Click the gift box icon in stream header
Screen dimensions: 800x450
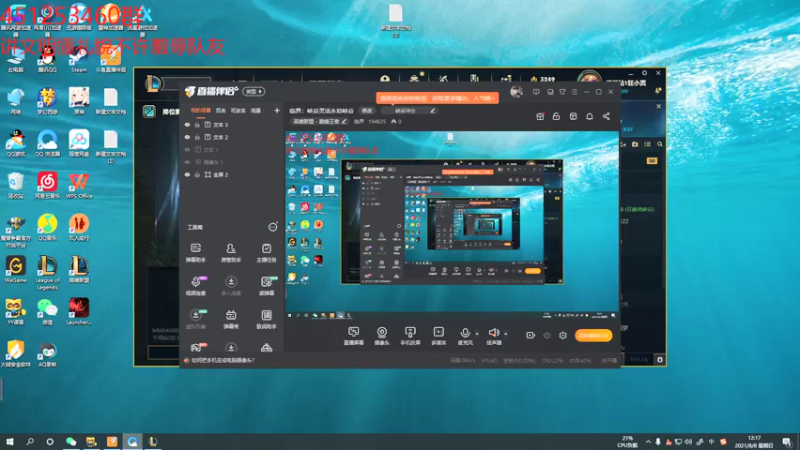click(540, 116)
